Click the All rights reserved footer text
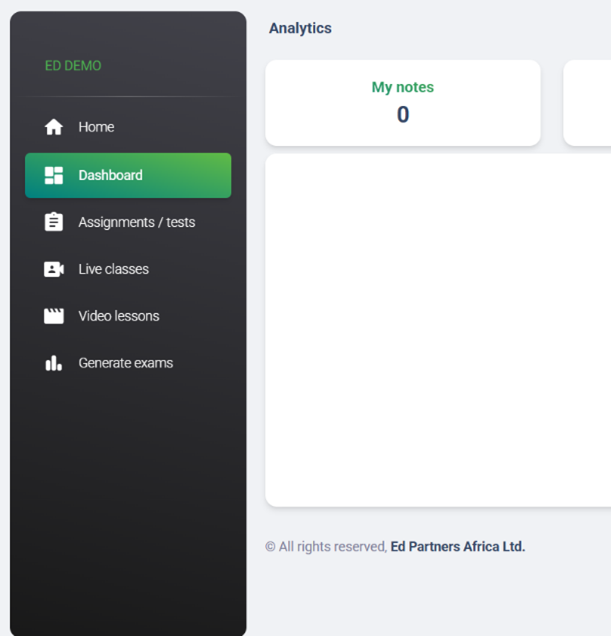This screenshot has height=636, width=611. [x=326, y=547]
